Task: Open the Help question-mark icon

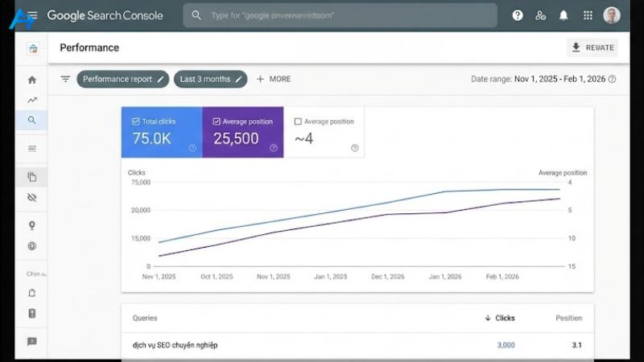Action: [x=518, y=15]
